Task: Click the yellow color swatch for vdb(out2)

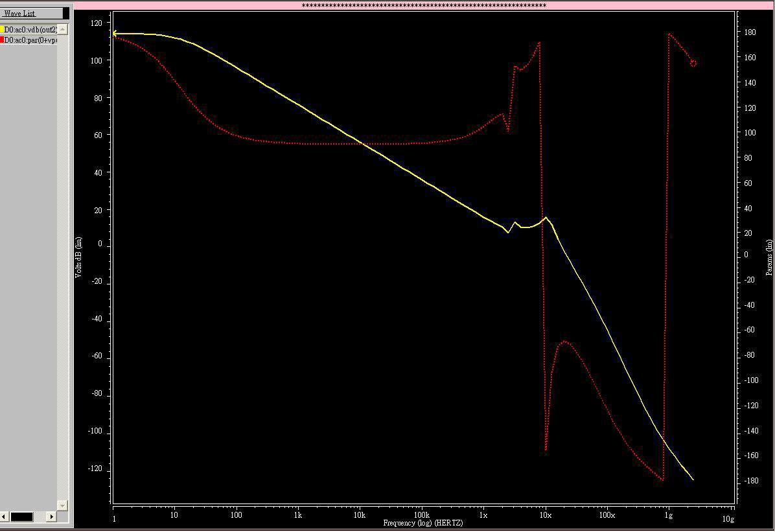Action: point(2,30)
